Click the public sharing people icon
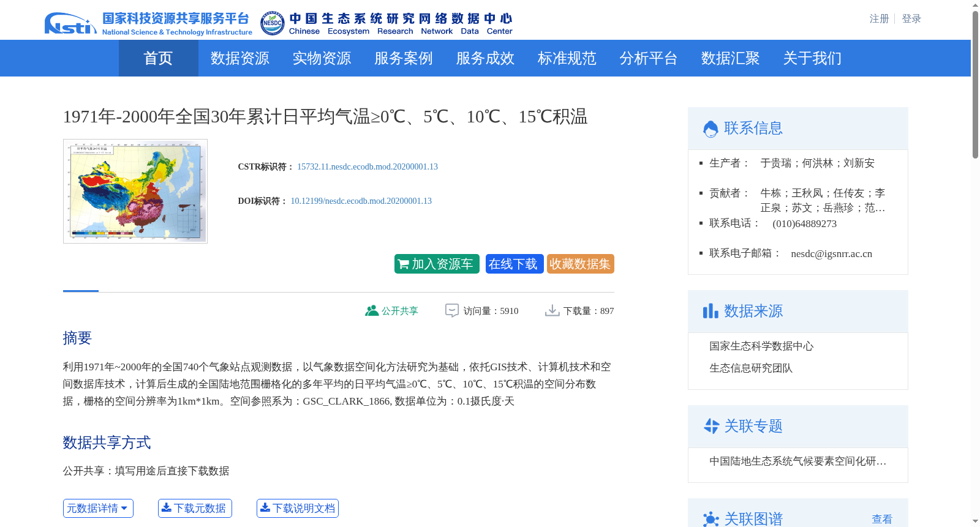 tap(371, 311)
